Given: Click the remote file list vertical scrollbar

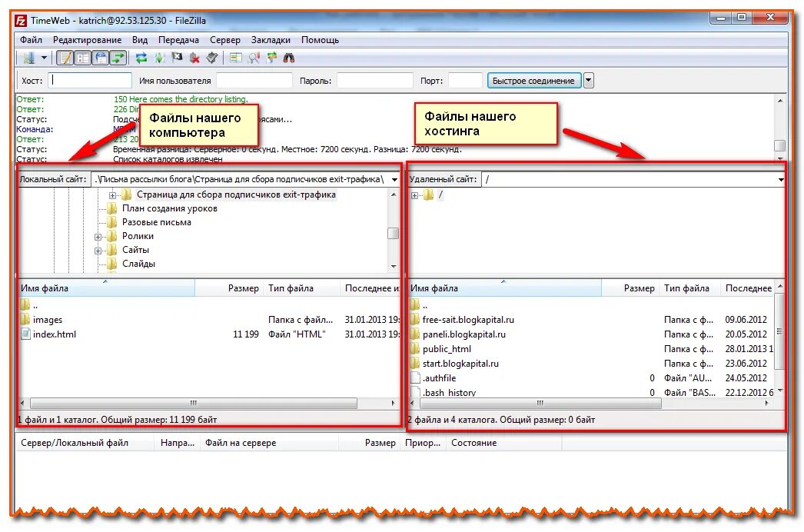Looking at the screenshot, I should click(x=779, y=331).
